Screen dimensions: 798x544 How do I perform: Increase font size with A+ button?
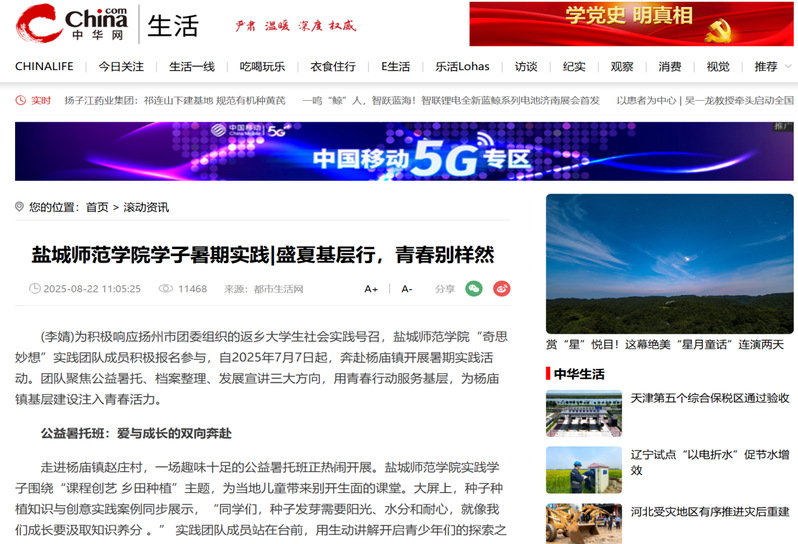click(x=371, y=289)
